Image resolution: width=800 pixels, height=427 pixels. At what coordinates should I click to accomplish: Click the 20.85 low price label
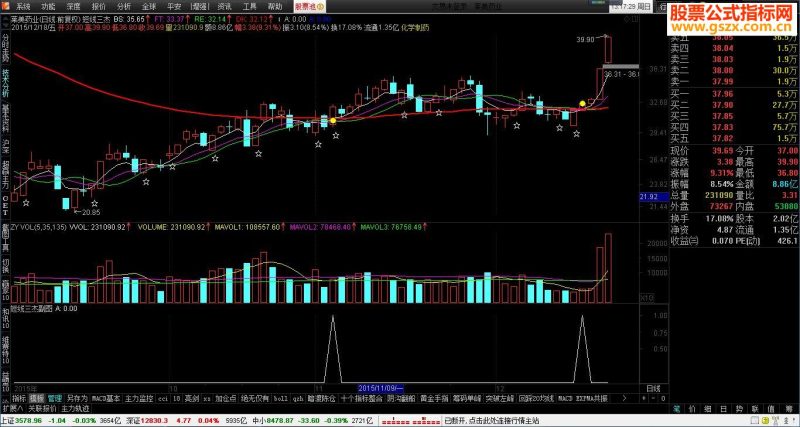click(91, 212)
